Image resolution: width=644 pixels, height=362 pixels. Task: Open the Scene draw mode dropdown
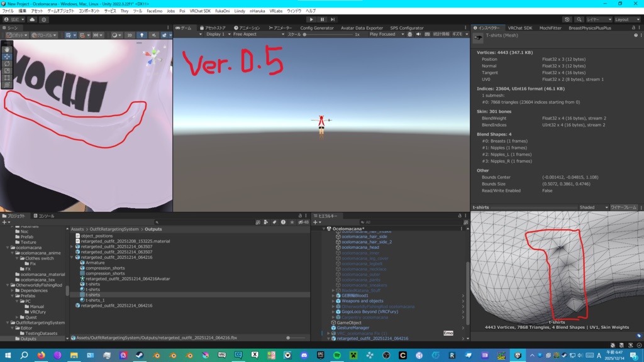[116, 35]
